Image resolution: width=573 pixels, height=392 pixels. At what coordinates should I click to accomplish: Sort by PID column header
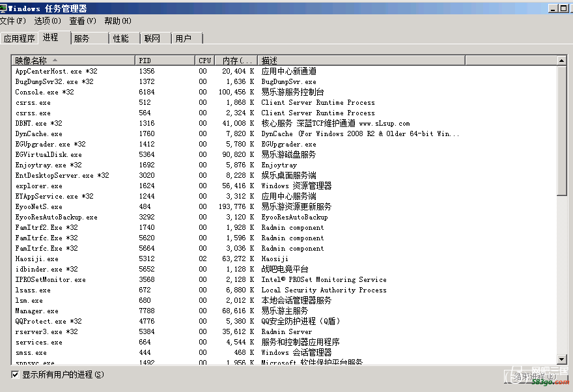pos(165,61)
